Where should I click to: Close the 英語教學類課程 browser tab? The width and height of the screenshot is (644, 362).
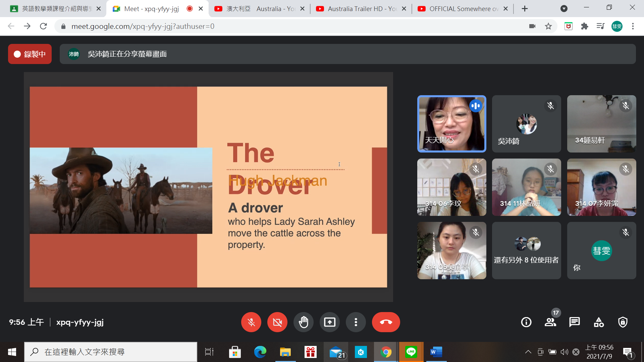99,9
